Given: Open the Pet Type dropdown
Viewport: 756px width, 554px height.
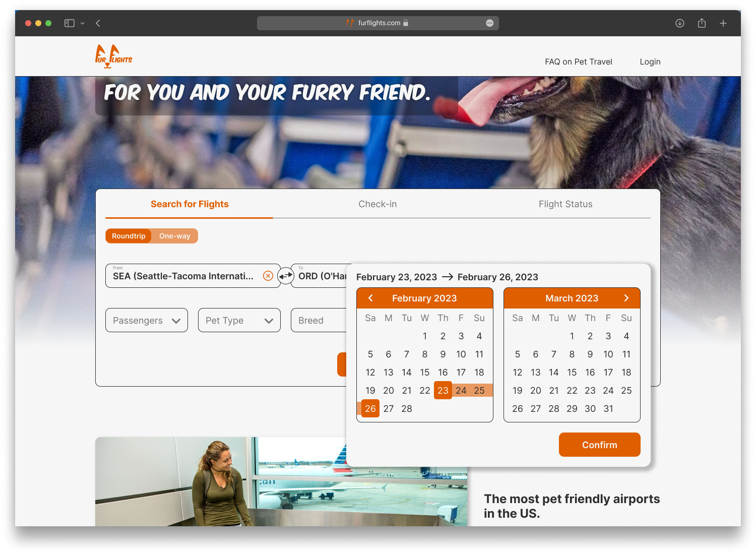Looking at the screenshot, I should 239,320.
